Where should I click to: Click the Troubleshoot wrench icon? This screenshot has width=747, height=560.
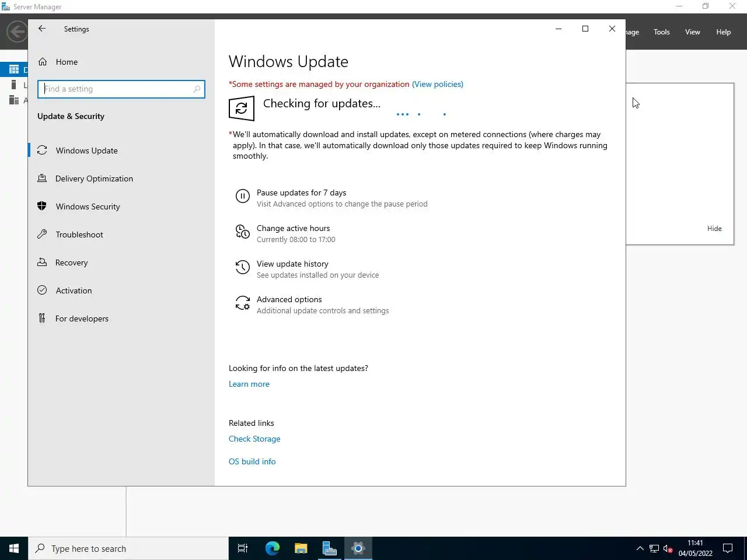(42, 235)
